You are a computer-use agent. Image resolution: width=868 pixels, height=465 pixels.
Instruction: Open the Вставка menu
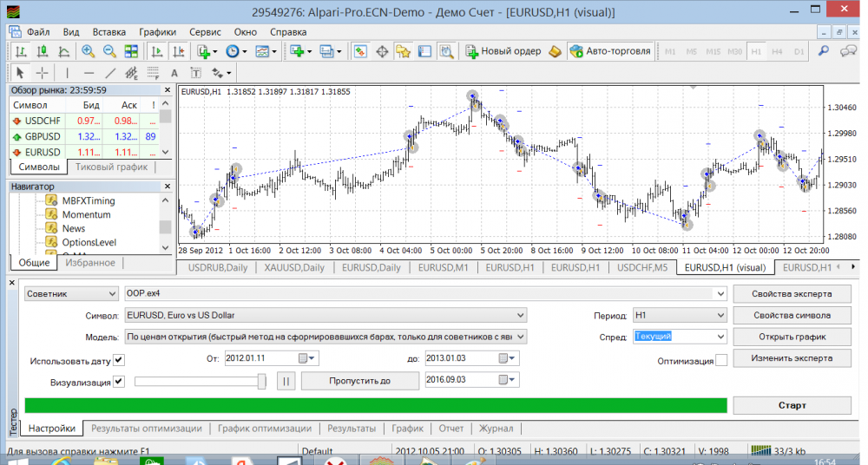point(108,32)
